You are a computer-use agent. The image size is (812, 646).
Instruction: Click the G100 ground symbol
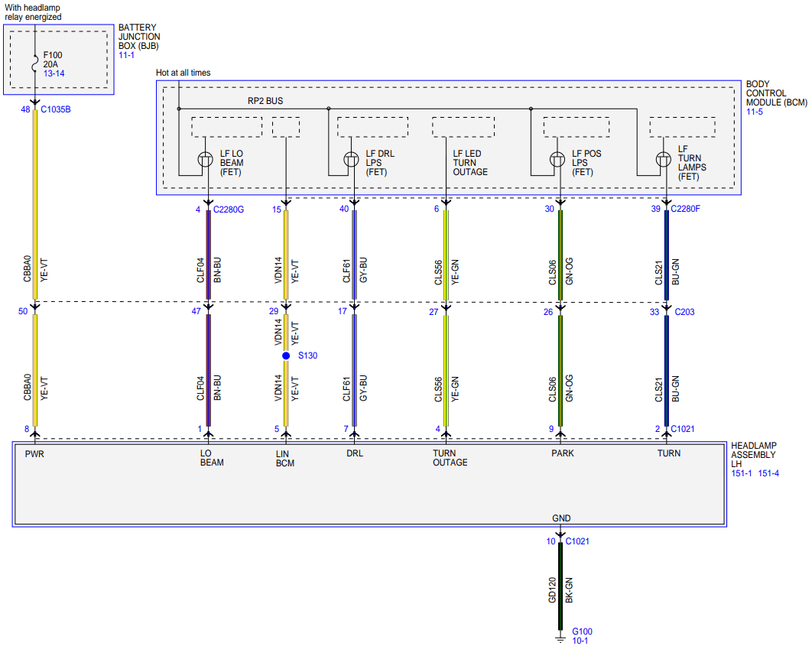[x=560, y=640]
